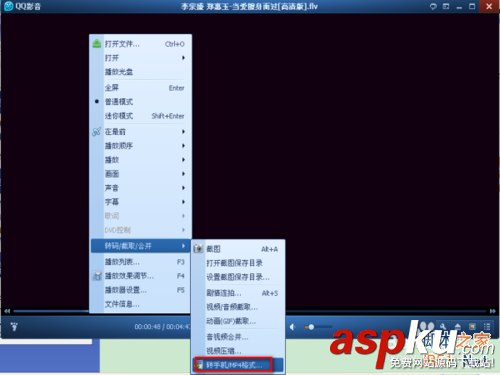This screenshot has width=500, height=375.
Task: Minimize the QQ影音 window
Action: click(x=459, y=7)
